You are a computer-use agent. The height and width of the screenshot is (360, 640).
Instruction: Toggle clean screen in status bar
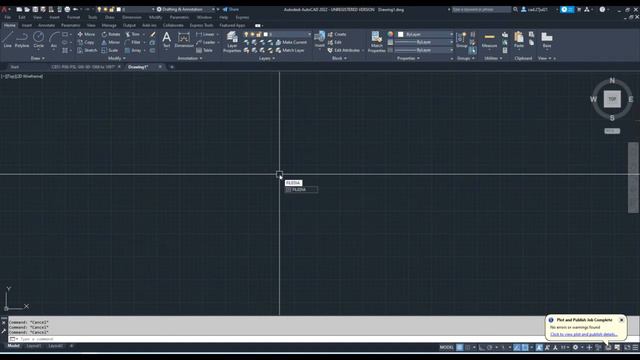pyautogui.click(x=627, y=347)
